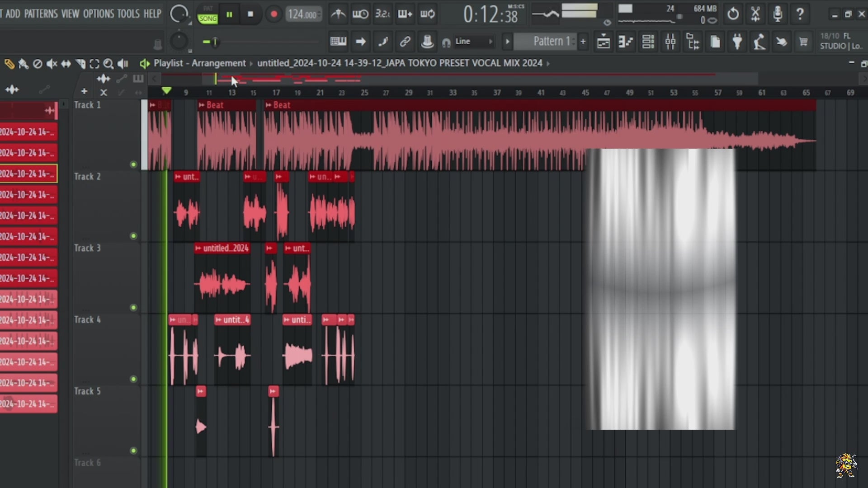The image size is (868, 488).
Task: Open the Channel rack
Action: pyautogui.click(x=648, y=41)
